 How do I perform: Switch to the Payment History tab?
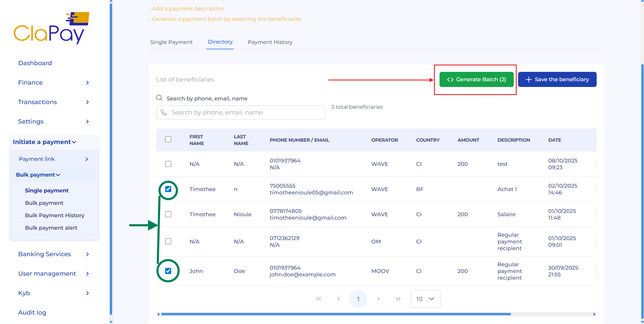tap(270, 42)
